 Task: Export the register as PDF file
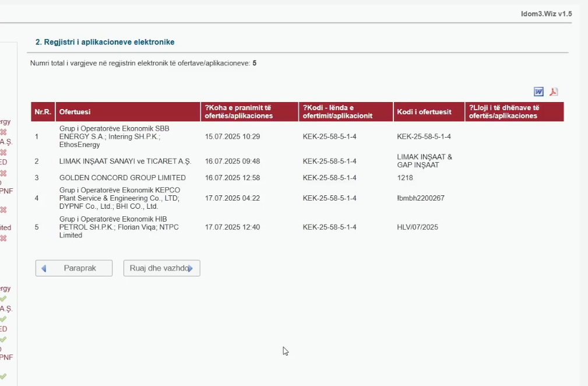554,92
